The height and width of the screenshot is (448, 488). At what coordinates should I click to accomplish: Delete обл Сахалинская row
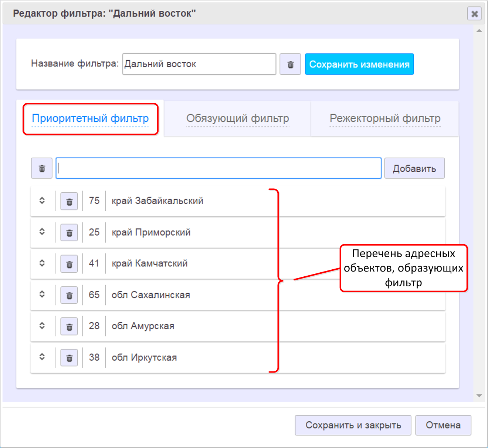pos(69,295)
